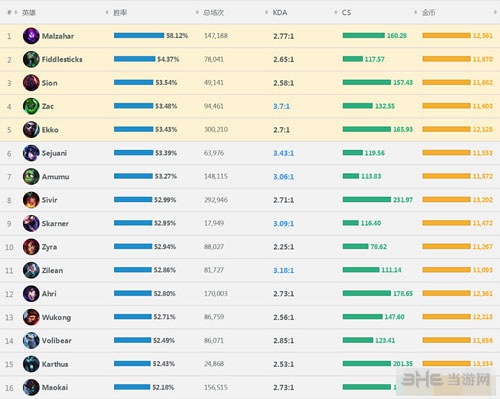500x399 pixels.
Task: Click Malzahar's champion portrait icon
Action: coord(31,36)
